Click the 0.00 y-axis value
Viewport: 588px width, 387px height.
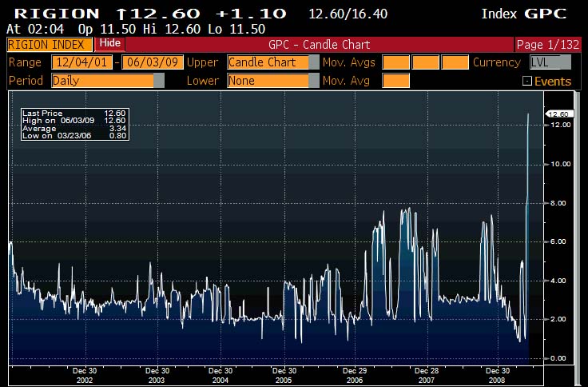pyautogui.click(x=558, y=358)
